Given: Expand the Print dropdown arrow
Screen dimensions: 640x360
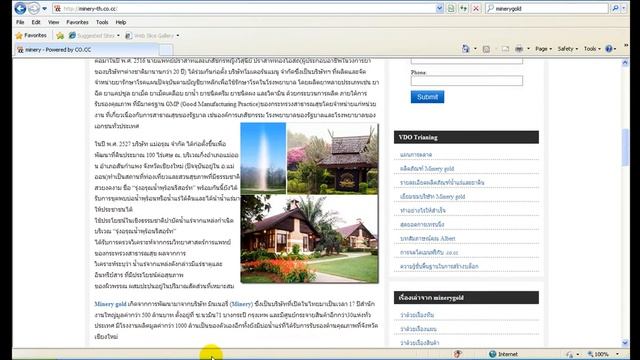Looking at the screenshot, I should 528,49.
